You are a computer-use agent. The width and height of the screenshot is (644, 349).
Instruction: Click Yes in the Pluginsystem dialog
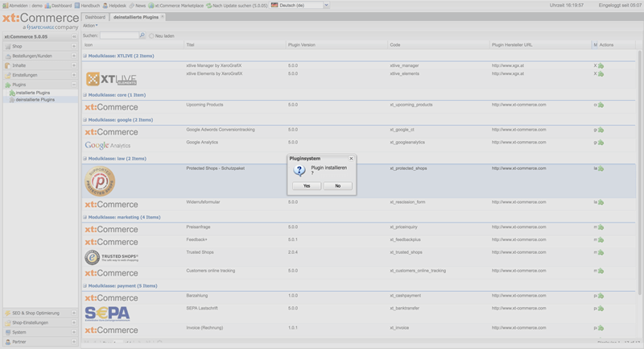tap(307, 186)
